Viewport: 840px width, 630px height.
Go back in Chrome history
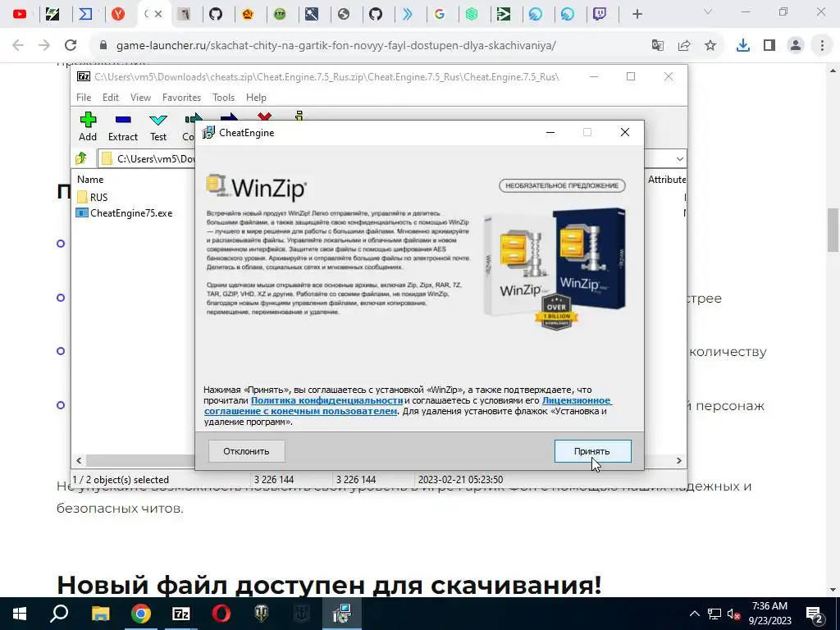18,45
